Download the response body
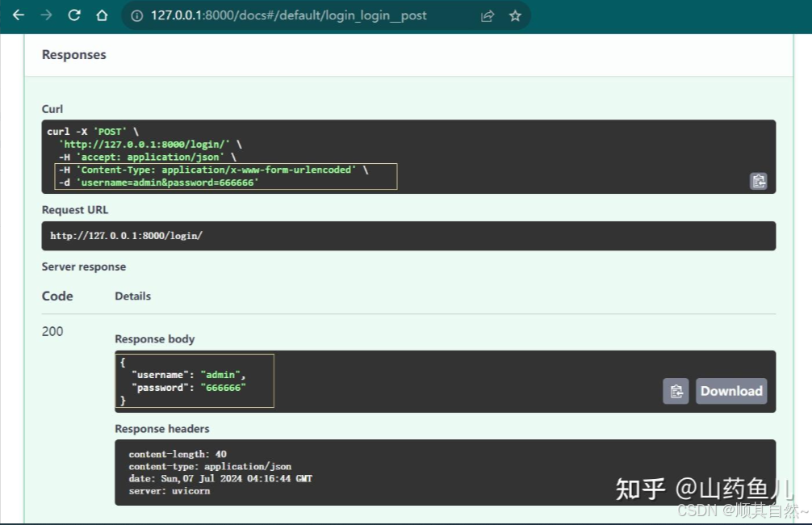Image resolution: width=812 pixels, height=525 pixels. pos(730,391)
